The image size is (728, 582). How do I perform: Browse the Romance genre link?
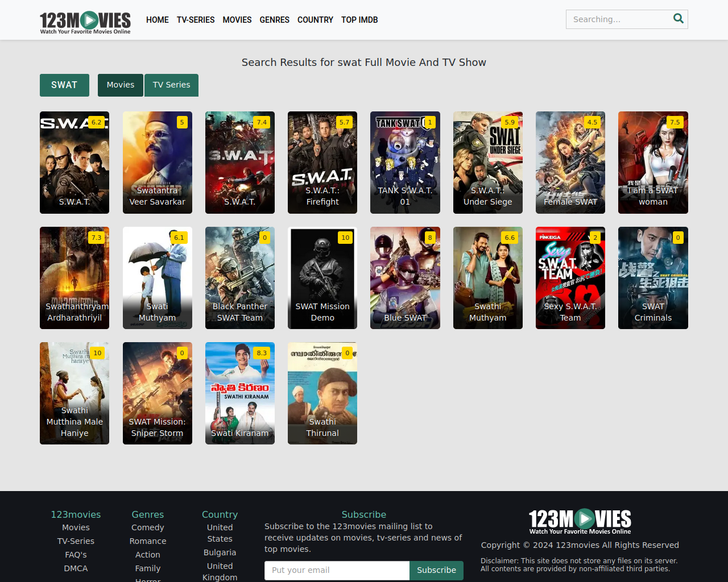[148, 541]
